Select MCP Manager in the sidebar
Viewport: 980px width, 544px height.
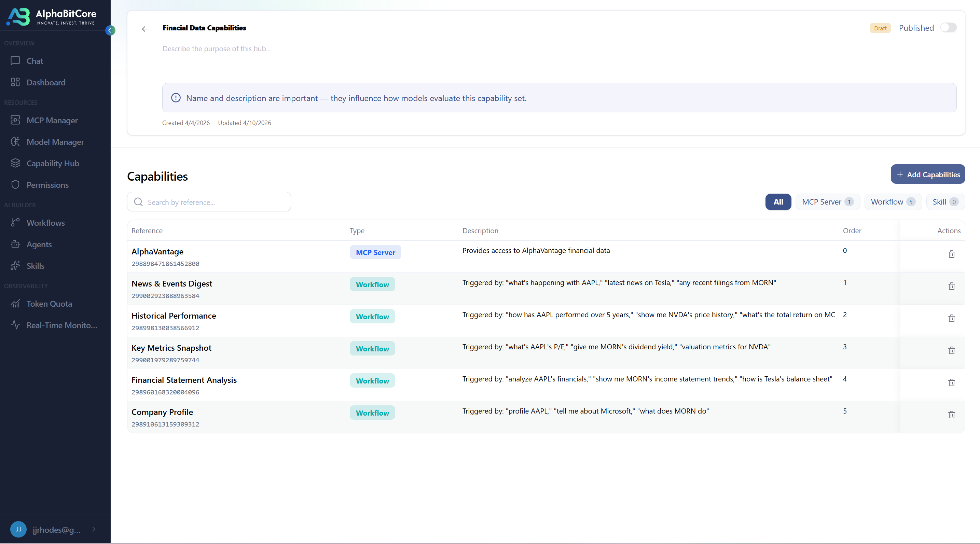pyautogui.click(x=52, y=120)
